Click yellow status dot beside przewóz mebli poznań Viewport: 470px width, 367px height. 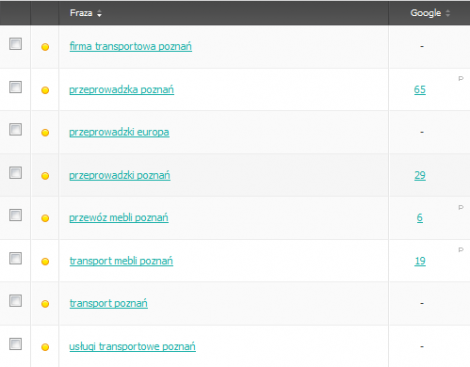(45, 218)
